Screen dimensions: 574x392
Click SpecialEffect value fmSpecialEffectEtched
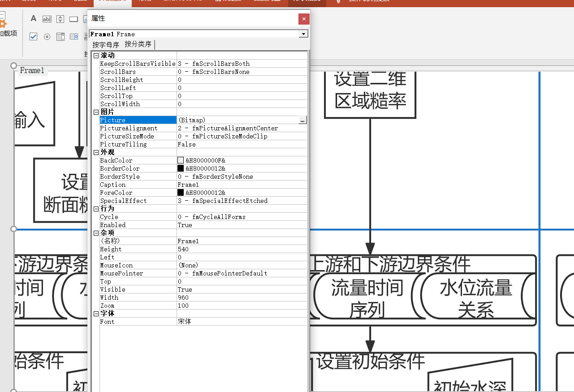tap(222, 201)
